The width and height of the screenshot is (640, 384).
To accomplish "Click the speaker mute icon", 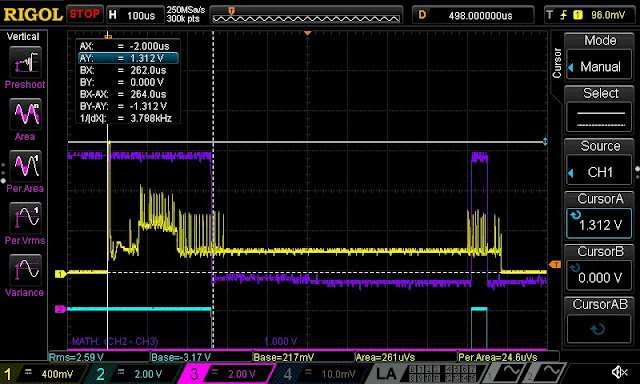I will point(619,372).
